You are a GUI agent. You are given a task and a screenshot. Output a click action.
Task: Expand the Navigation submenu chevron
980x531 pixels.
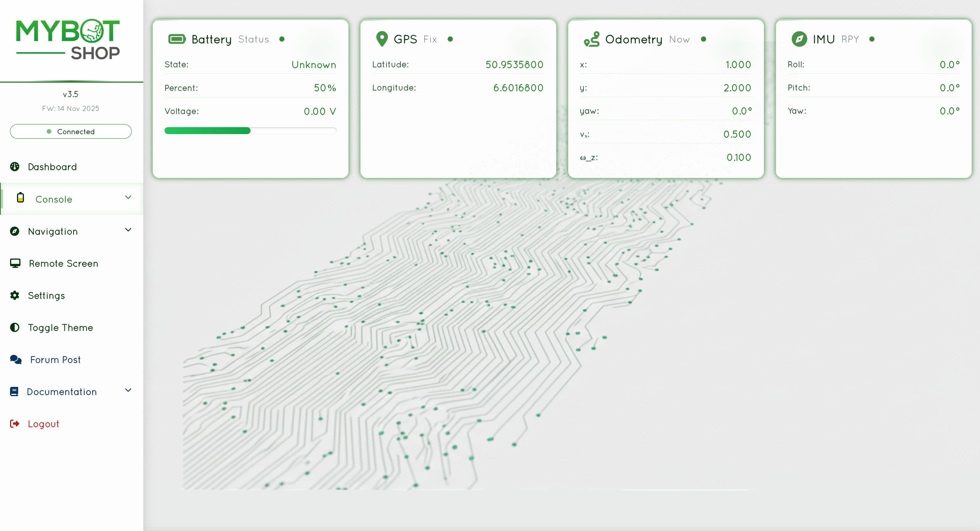128,230
